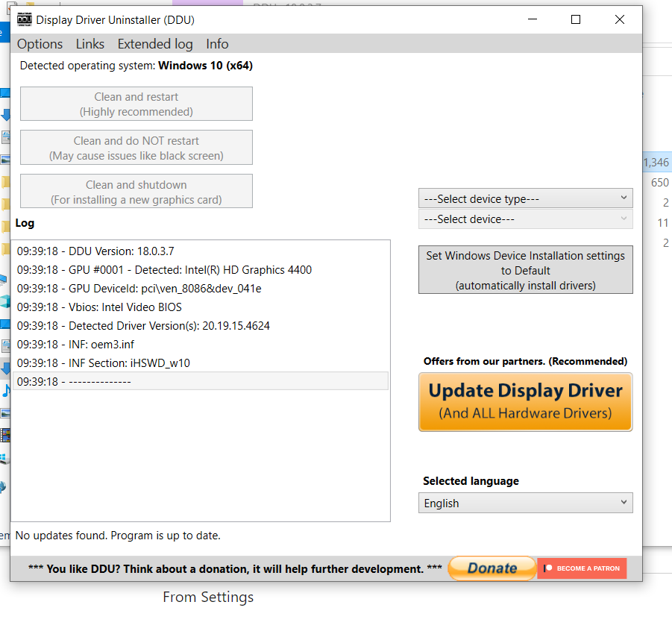Click the Donate button
This screenshot has height=640, width=672.
[492, 568]
